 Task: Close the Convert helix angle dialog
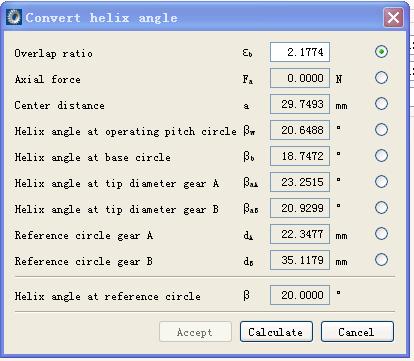(393, 17)
